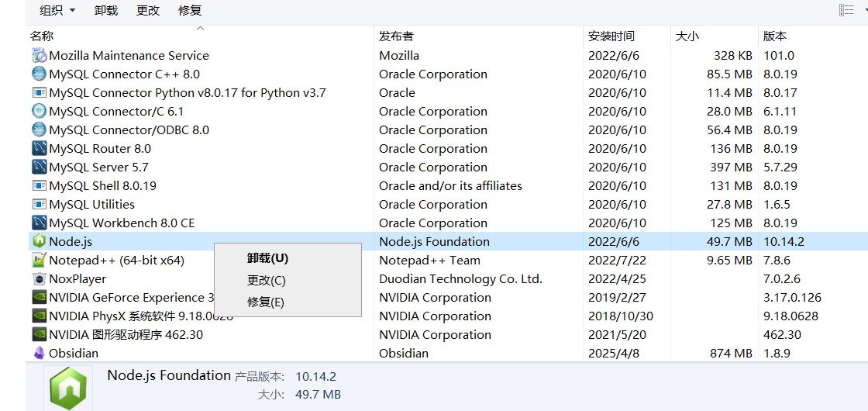
Task: Click the 3.17.0.126 version cell
Action: [792, 298]
